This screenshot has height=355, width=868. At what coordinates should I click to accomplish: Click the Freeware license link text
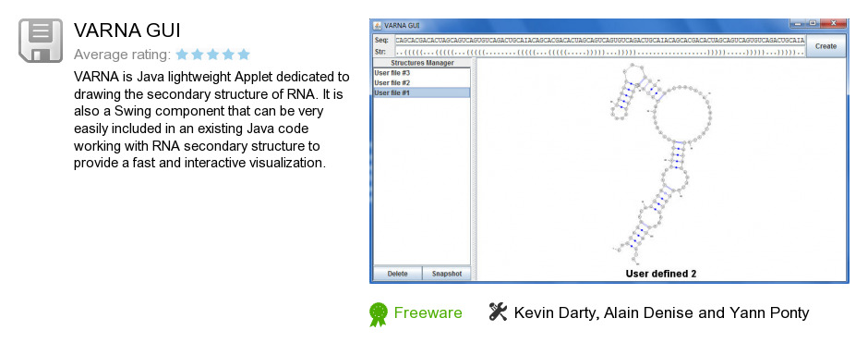tap(428, 313)
